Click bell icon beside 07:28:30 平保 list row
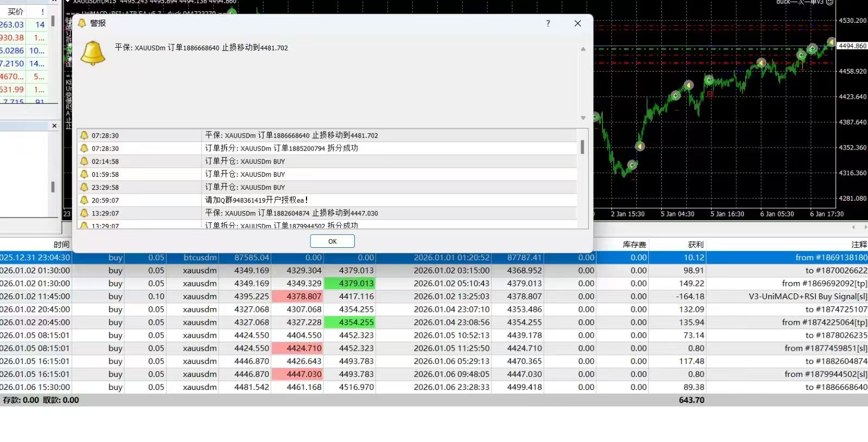This screenshot has height=442, width=868. 84,135
